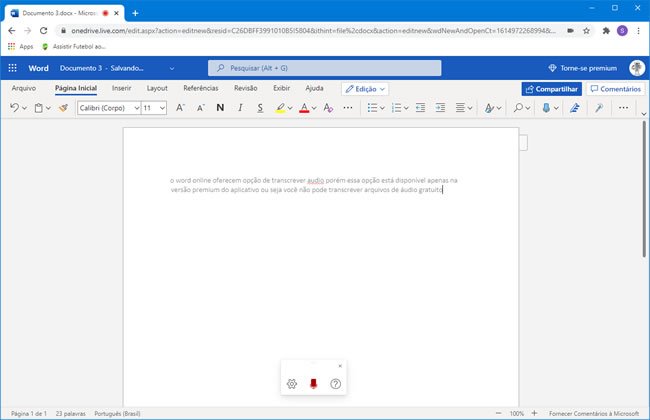
Task: Toggle underline formatting in ribbon
Action: pyautogui.click(x=260, y=107)
